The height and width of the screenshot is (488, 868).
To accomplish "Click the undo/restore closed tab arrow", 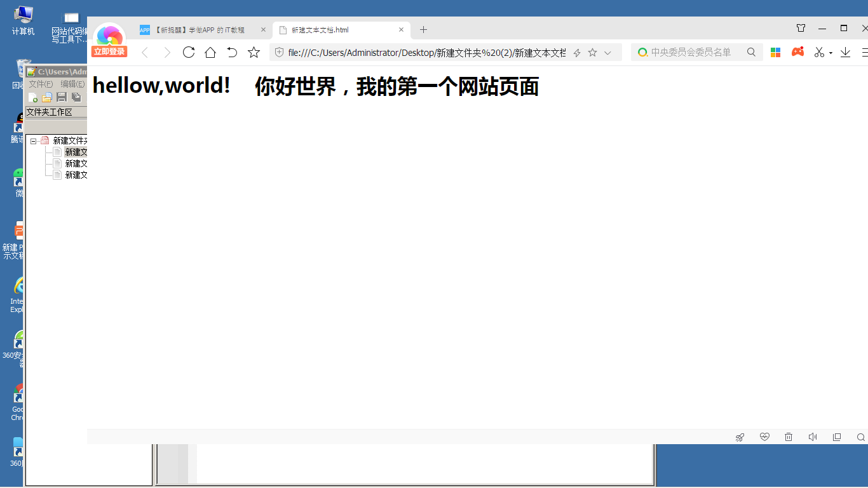I will click(232, 52).
